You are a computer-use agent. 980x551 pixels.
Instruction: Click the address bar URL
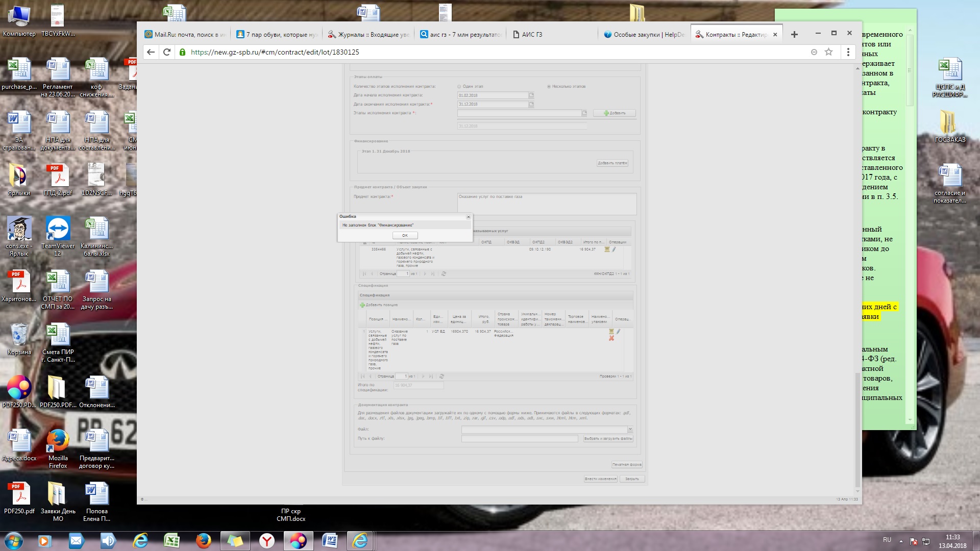[275, 52]
